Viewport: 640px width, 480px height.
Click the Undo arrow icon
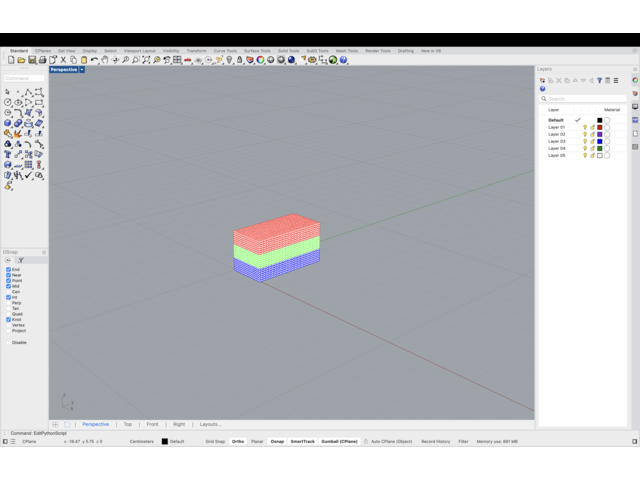[94, 60]
